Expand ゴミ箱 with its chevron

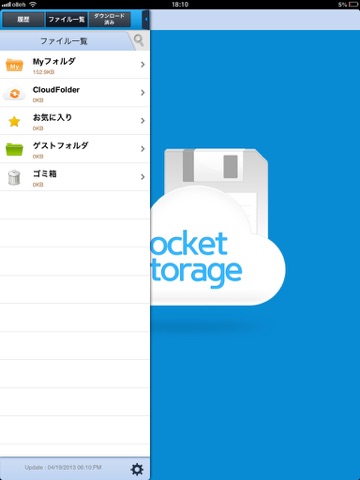(143, 176)
